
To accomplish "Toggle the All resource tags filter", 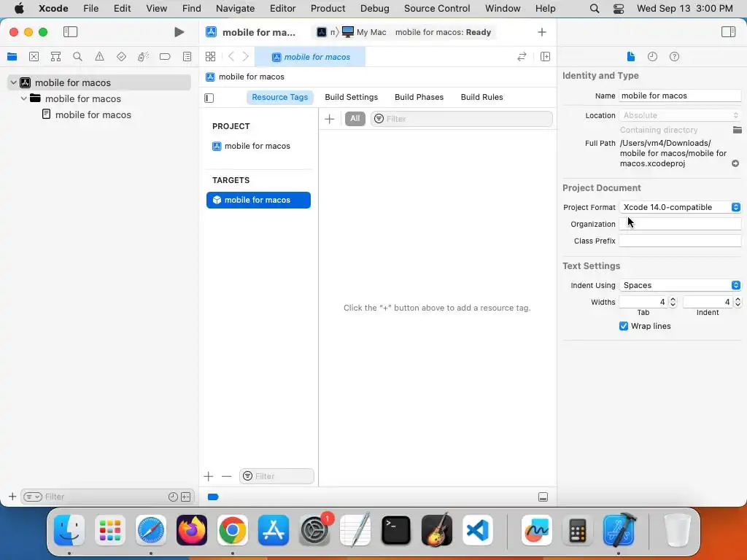I will coord(355,119).
